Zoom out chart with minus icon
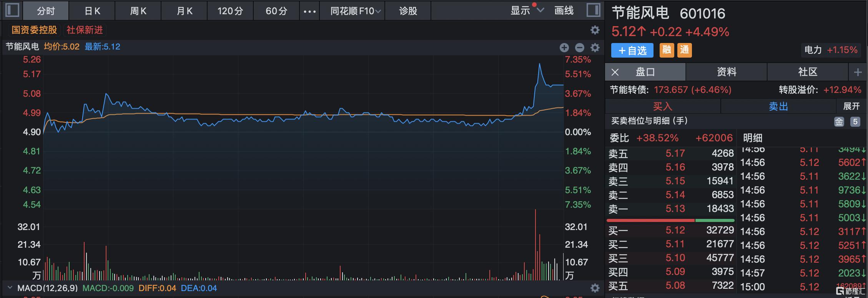 (x=579, y=48)
